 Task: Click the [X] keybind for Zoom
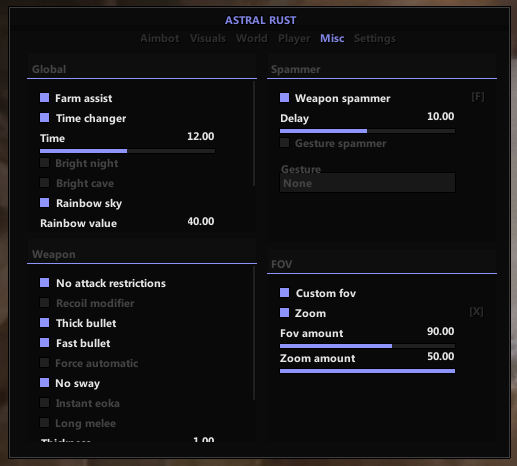click(x=476, y=312)
